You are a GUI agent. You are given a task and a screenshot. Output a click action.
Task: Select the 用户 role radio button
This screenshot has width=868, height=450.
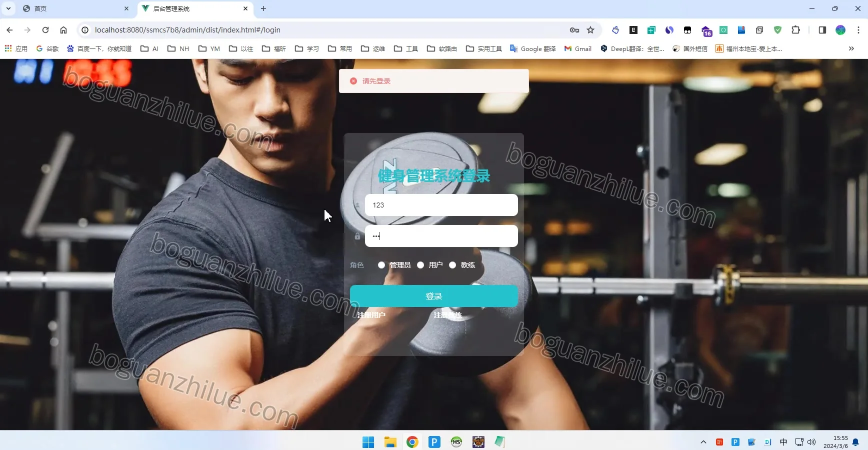420,265
